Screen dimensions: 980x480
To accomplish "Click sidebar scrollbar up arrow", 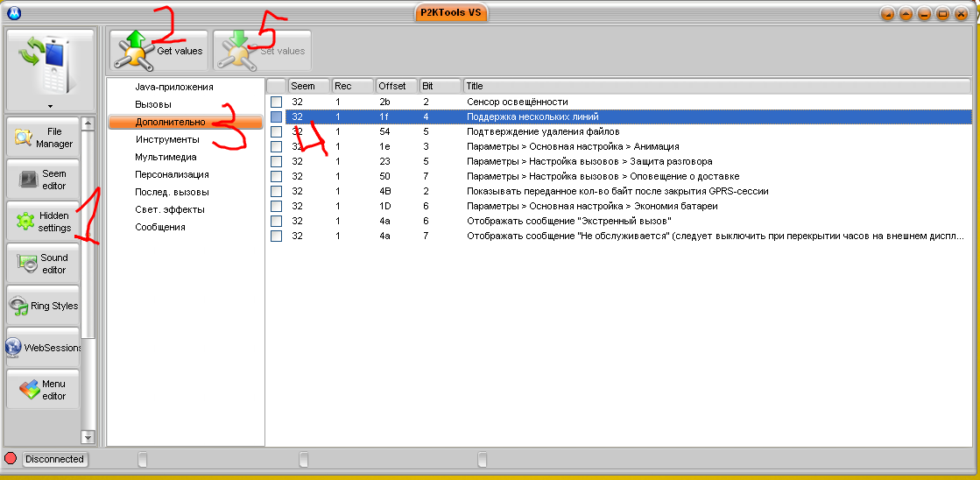I will pos(88,124).
